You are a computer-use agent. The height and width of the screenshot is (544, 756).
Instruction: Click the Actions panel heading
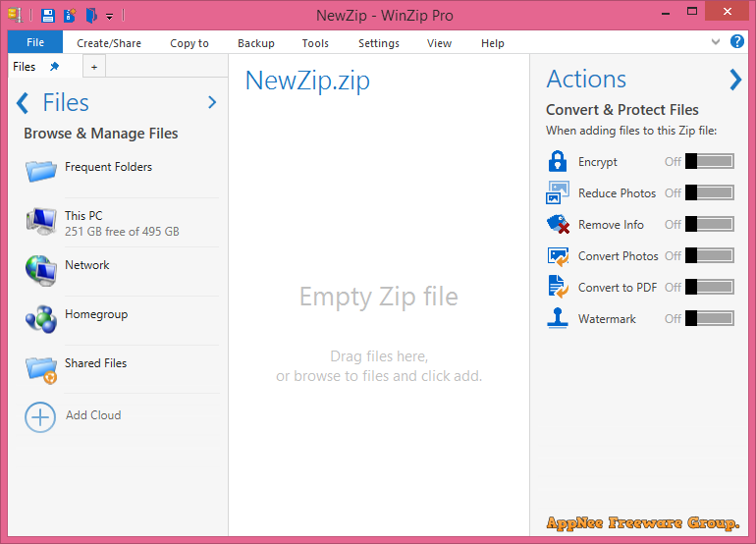point(586,80)
